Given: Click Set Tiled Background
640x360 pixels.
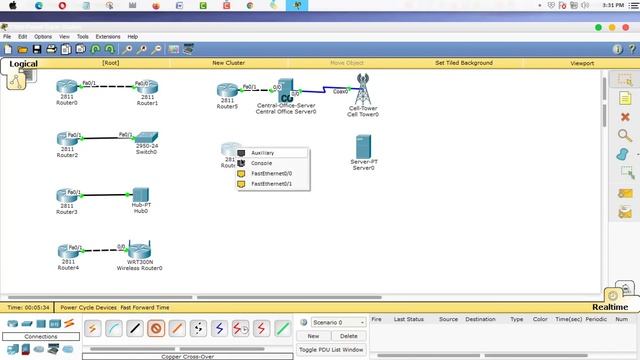Looking at the screenshot, I should pyautogui.click(x=464, y=63).
